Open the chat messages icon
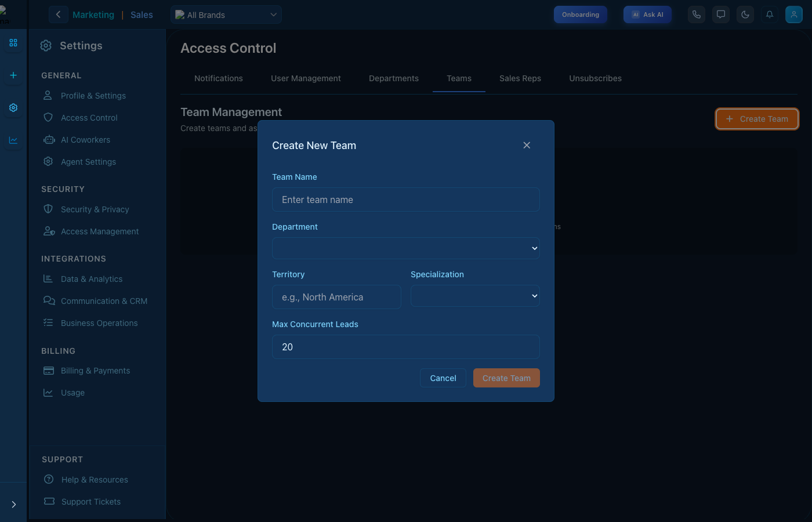Image resolution: width=812 pixels, height=522 pixels. 721,14
